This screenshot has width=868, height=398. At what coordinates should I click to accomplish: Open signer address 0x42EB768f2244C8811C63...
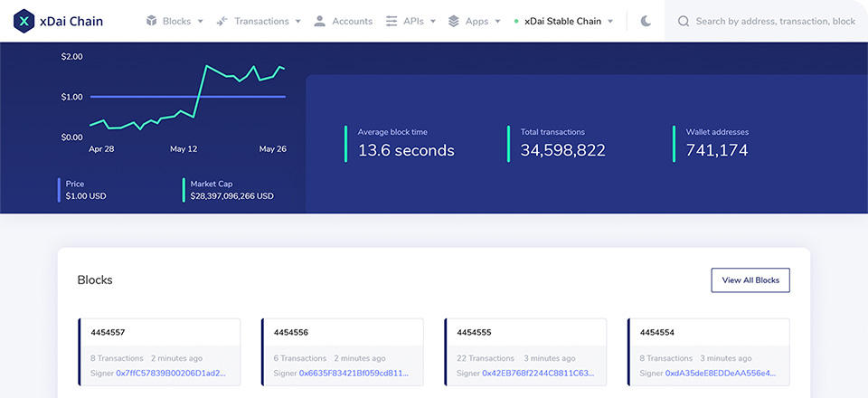[x=537, y=373]
